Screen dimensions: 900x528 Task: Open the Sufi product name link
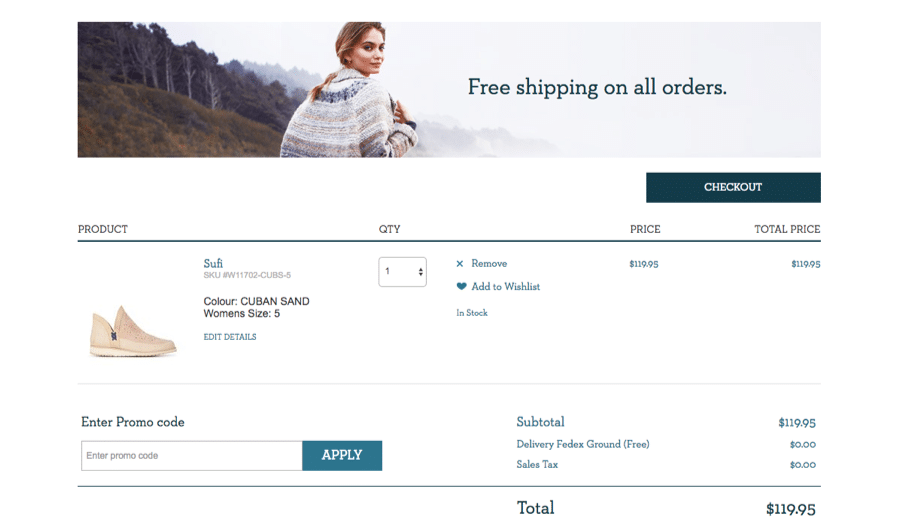(213, 263)
